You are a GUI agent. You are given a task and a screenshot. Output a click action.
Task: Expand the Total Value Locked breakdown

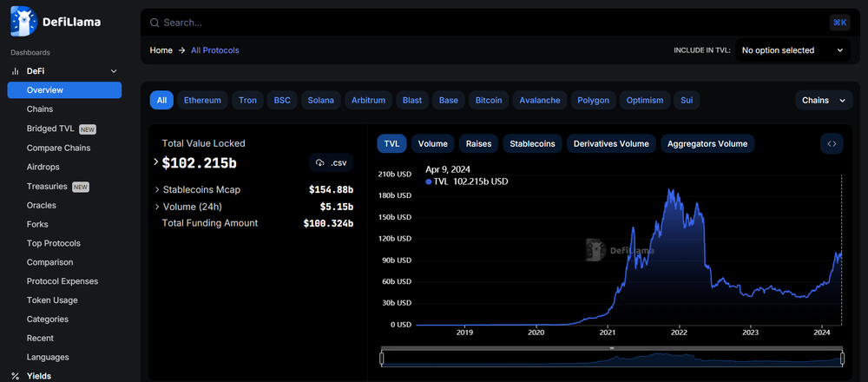pos(156,162)
